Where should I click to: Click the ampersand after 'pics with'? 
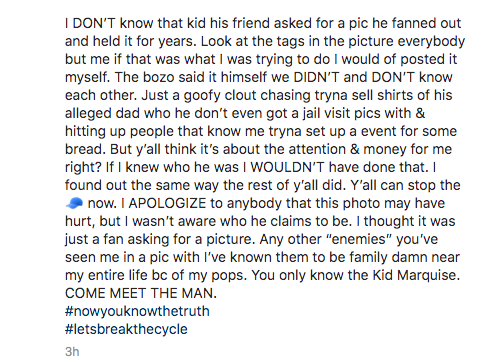(421, 113)
